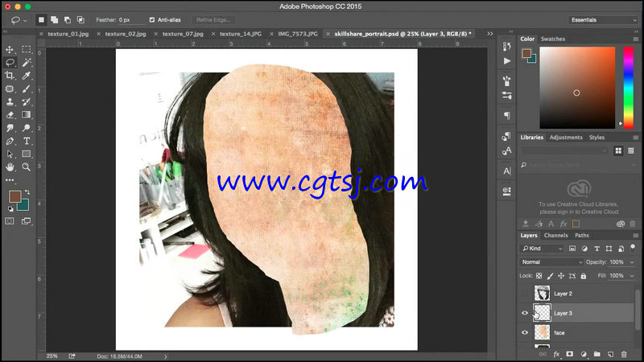Screen dimensions: 644x362
Task: Select the Smudge tool
Action: pyautogui.click(x=10, y=128)
